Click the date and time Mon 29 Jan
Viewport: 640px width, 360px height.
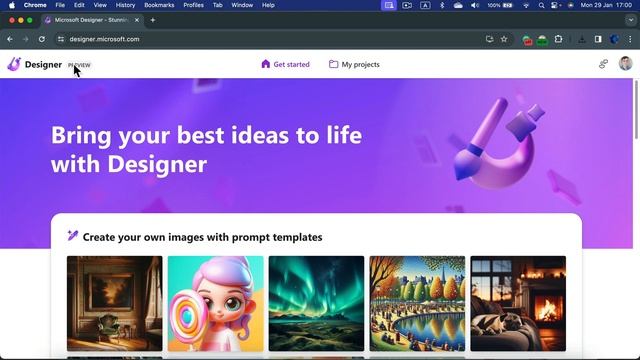(606, 5)
